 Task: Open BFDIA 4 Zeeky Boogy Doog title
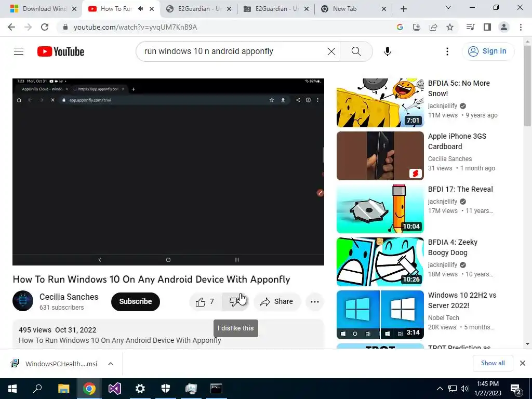coord(453,247)
